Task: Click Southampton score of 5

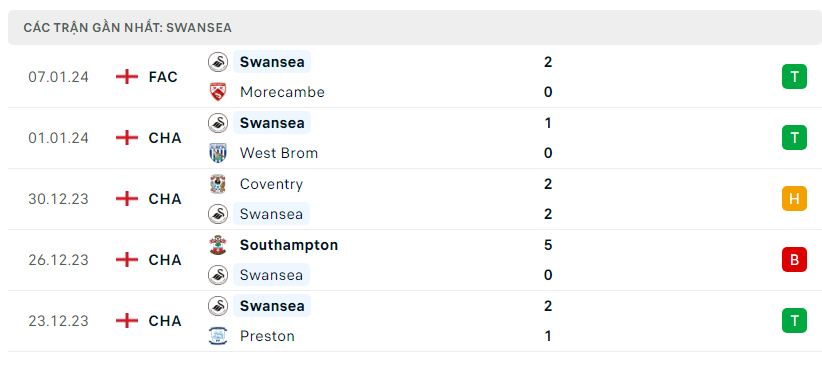Action: (548, 245)
